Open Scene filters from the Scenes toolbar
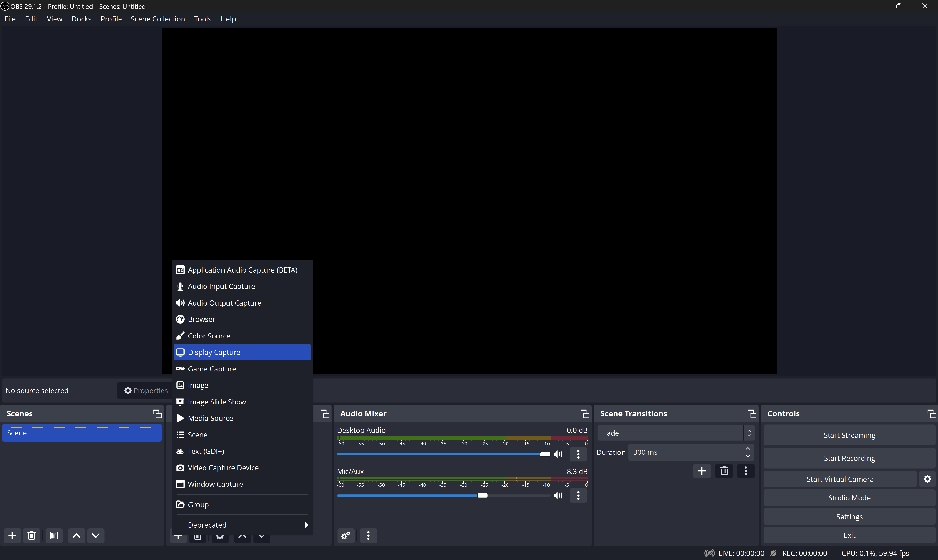938x560 pixels. click(54, 536)
